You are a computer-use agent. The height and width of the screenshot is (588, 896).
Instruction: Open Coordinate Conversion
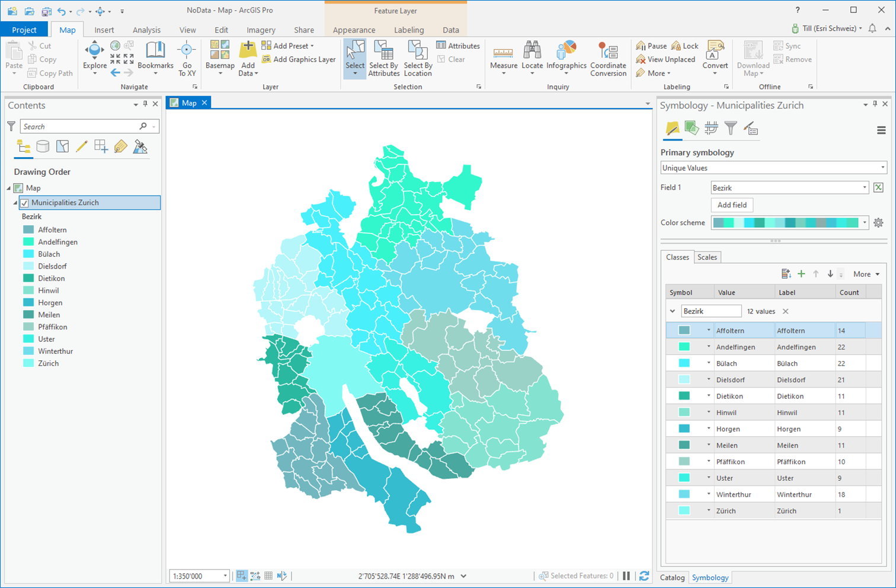tap(608, 58)
